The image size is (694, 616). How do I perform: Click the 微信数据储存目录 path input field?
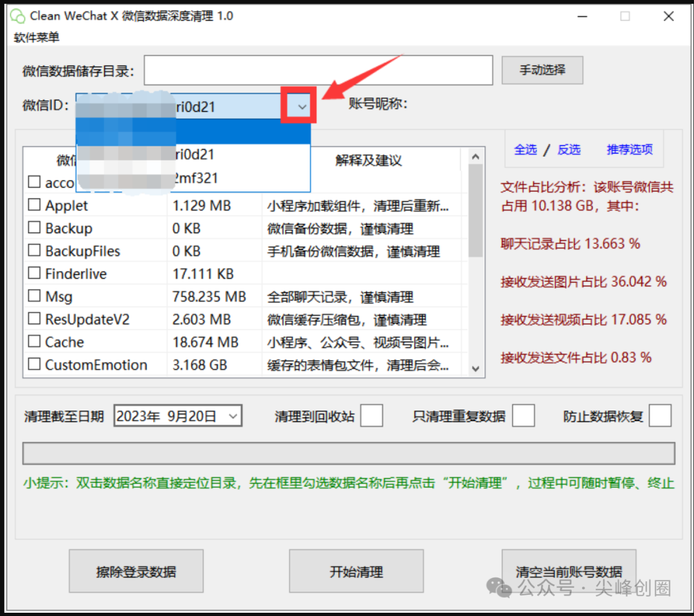[x=318, y=70]
